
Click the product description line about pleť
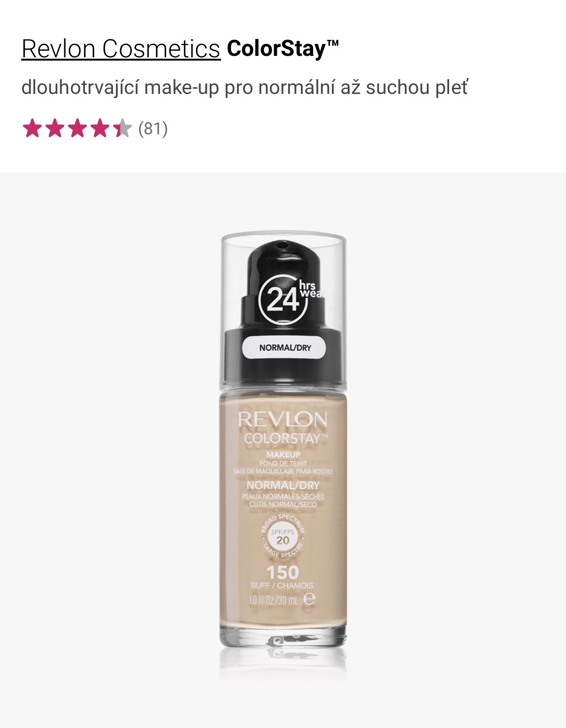[245, 88]
